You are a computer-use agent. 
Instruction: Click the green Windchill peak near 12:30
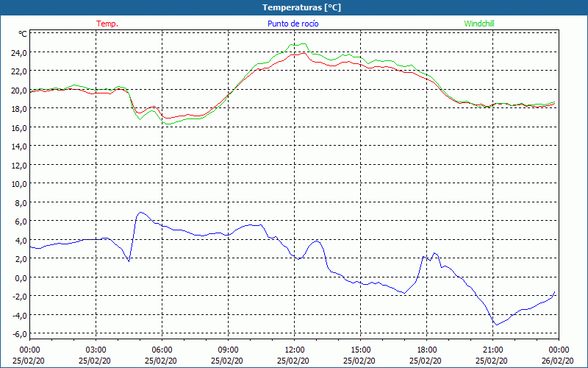304,43
